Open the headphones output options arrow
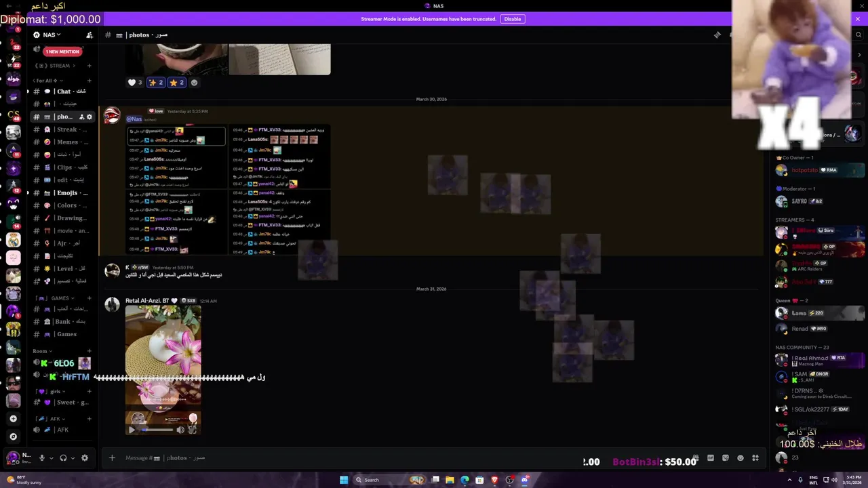The width and height of the screenshot is (868, 488). tap(72, 458)
